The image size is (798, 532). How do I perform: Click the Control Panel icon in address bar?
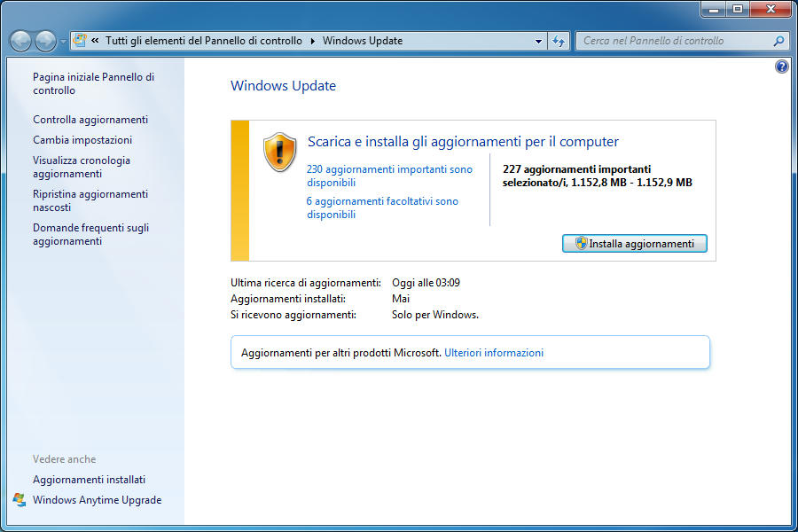coord(80,40)
